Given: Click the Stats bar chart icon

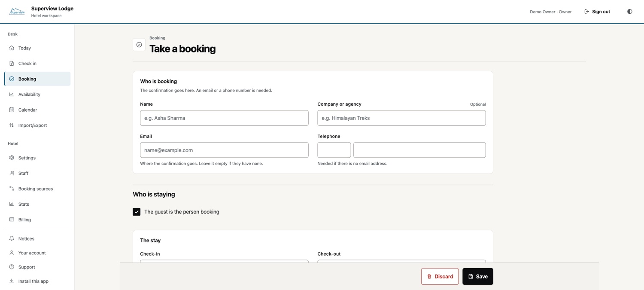Looking at the screenshot, I should point(12,204).
